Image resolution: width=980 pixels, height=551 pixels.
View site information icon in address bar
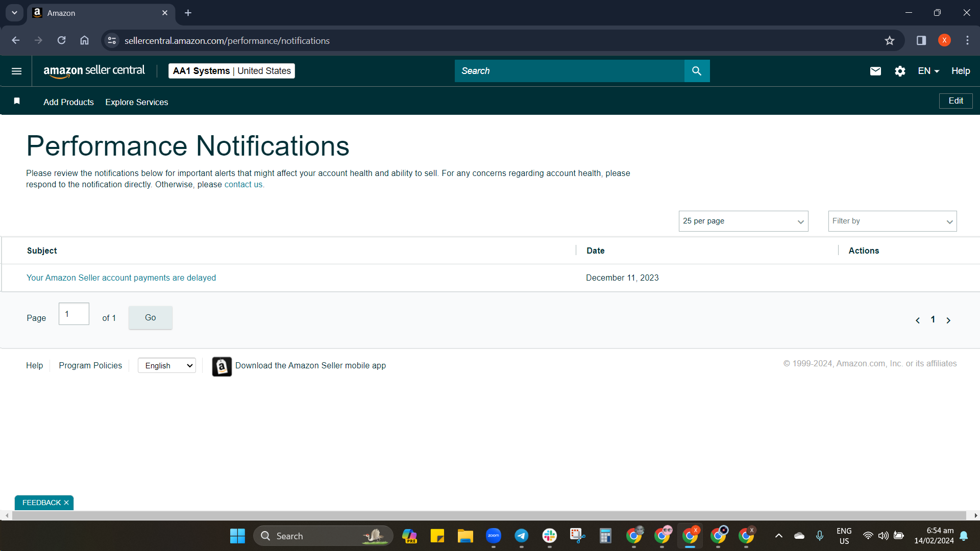pyautogui.click(x=112, y=41)
